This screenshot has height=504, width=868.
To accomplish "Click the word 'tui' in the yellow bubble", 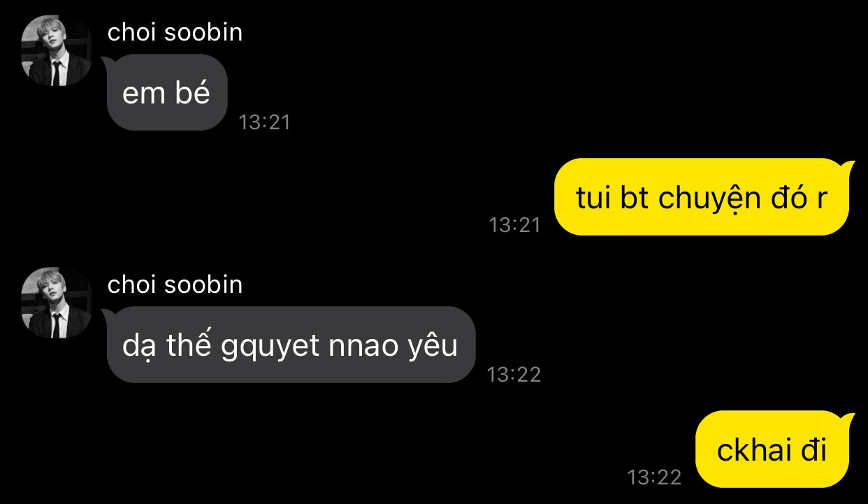I will pos(594,198).
